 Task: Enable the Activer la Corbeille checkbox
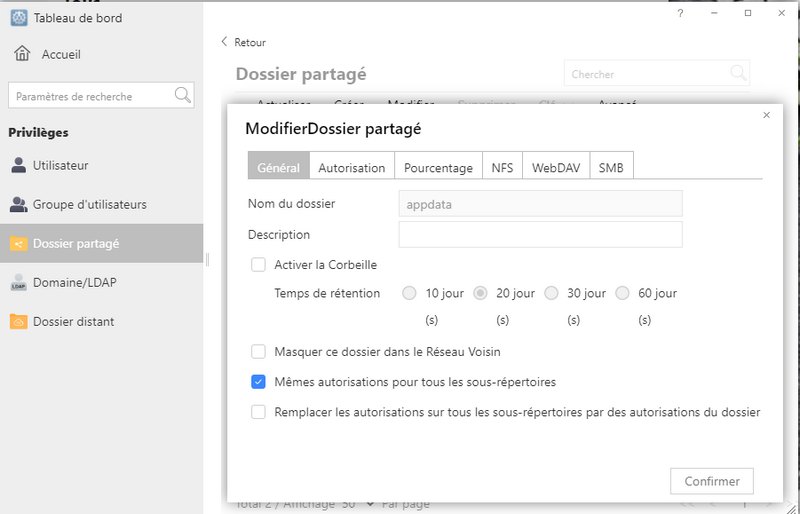(x=258, y=265)
